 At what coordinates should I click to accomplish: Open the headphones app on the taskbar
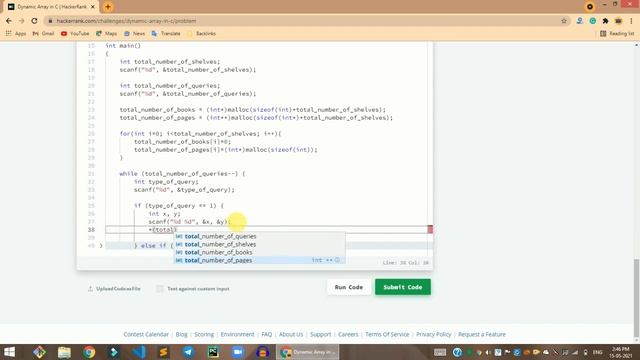click(263, 352)
